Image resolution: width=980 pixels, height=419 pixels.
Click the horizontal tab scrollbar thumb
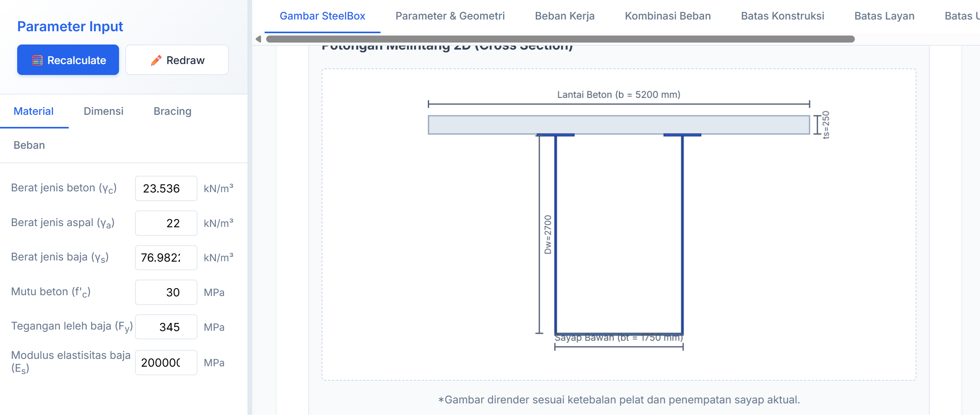(560, 39)
